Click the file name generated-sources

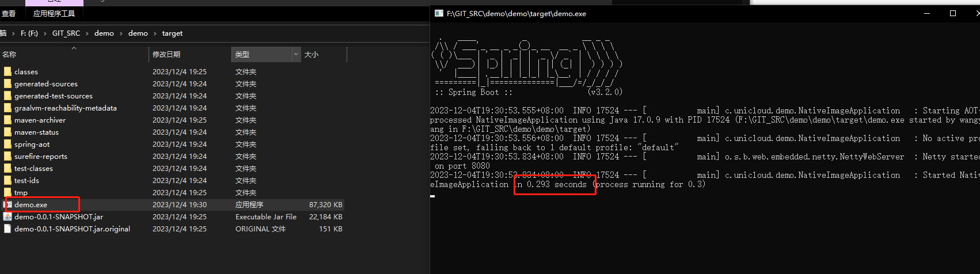click(46, 84)
